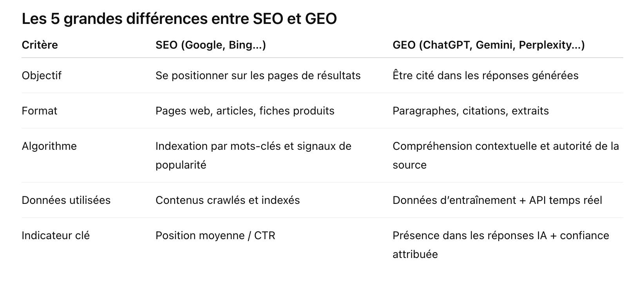
Task: Select the 'Données utilisées' row label
Action: (66, 200)
